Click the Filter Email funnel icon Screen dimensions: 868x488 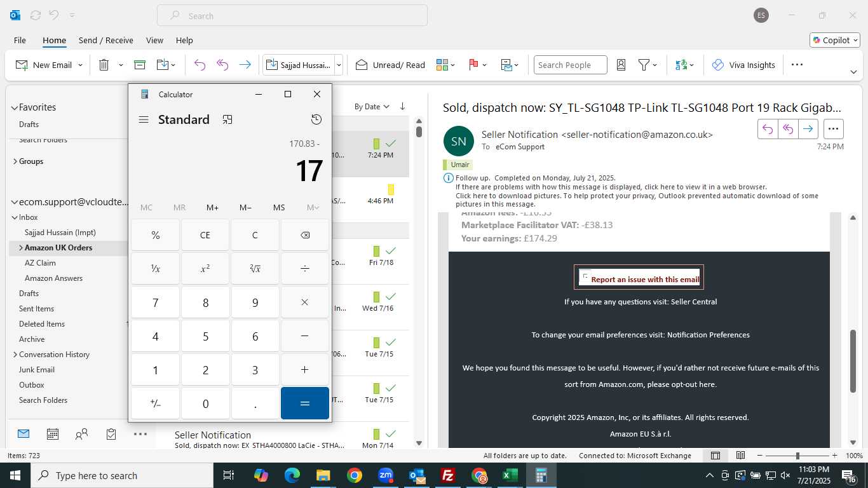[x=644, y=65]
